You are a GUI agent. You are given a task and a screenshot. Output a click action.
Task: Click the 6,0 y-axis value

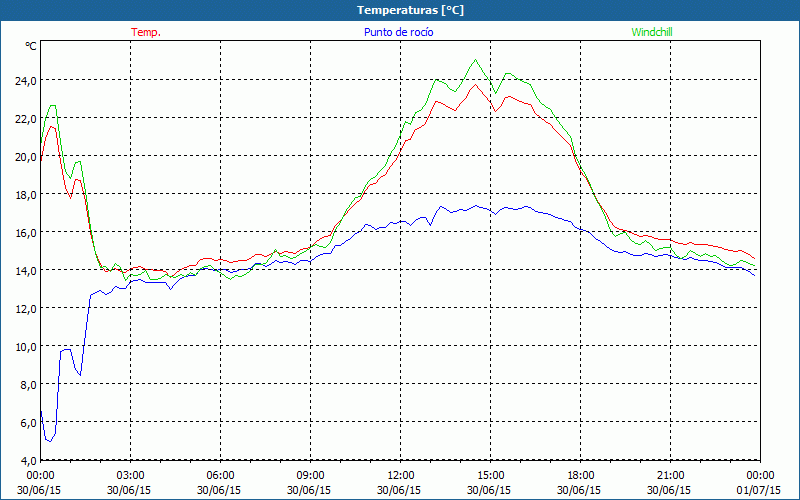point(28,422)
